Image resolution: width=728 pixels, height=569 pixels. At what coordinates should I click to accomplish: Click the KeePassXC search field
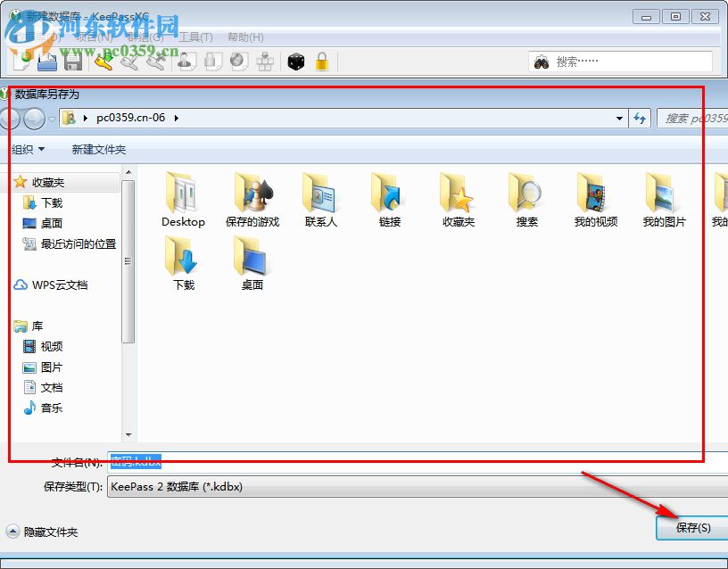pyautogui.click(x=620, y=62)
